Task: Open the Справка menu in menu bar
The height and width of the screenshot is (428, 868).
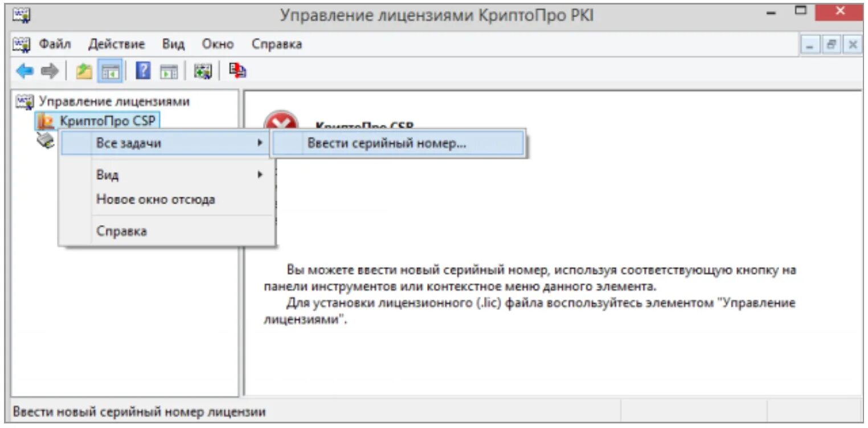Action: click(277, 44)
